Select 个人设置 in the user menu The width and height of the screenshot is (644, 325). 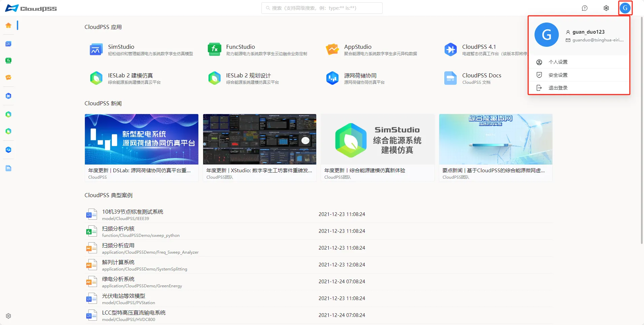579,62
